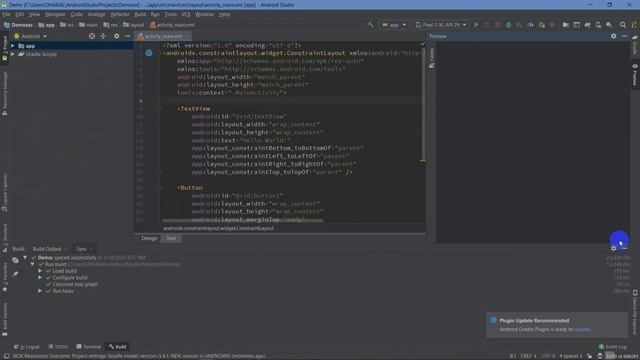Screen dimensions: 640x360
Task: Open Favorites star tool window
Action: click(x=5, y=278)
